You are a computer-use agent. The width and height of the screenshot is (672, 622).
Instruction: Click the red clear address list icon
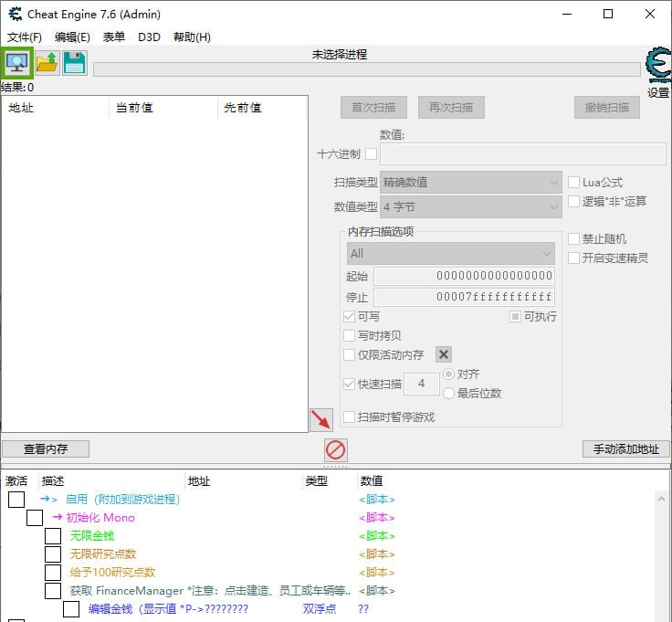tap(336, 450)
